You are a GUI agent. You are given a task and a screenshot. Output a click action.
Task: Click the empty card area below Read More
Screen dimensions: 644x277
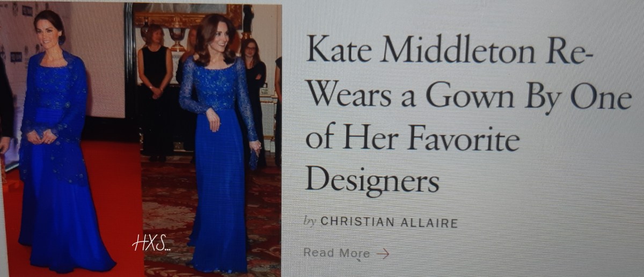pyautogui.click(x=462, y=268)
